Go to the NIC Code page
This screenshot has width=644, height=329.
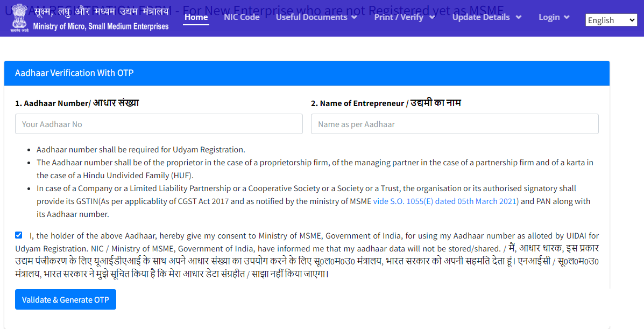click(x=242, y=17)
